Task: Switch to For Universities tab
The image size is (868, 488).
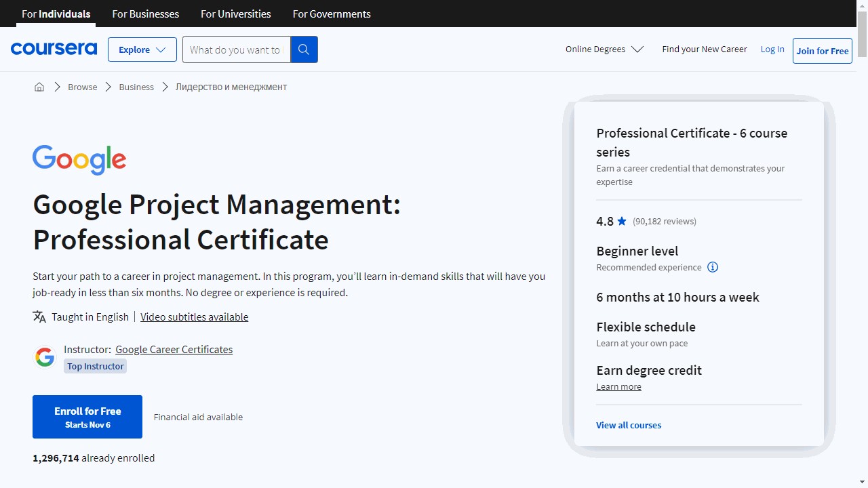Action: click(x=236, y=14)
